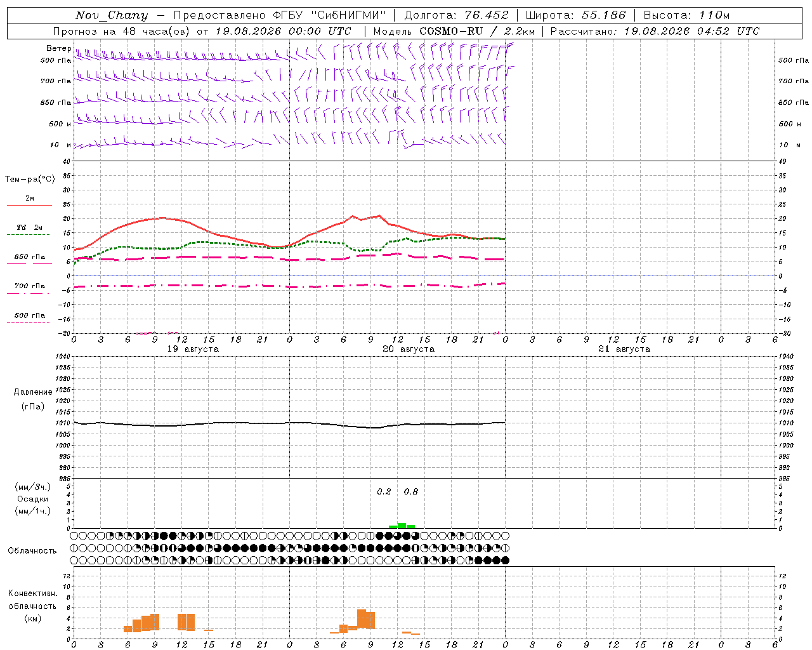
Task: Click the green Td 2м legend entry
Action: pyautogui.click(x=29, y=230)
